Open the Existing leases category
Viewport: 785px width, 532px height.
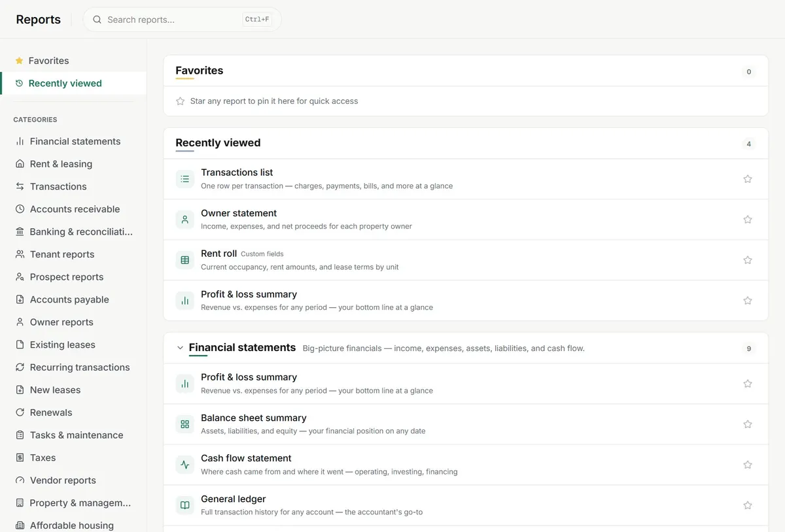(x=73, y=345)
